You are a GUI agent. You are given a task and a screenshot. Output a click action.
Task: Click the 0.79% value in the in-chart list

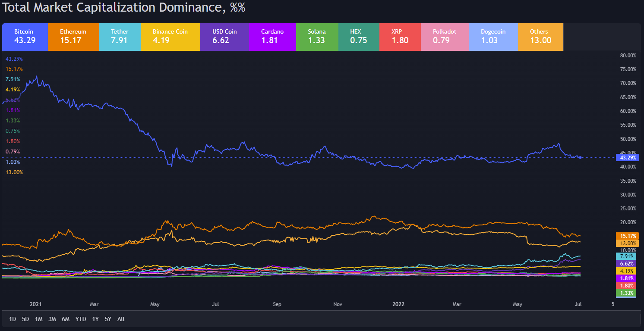(13, 152)
